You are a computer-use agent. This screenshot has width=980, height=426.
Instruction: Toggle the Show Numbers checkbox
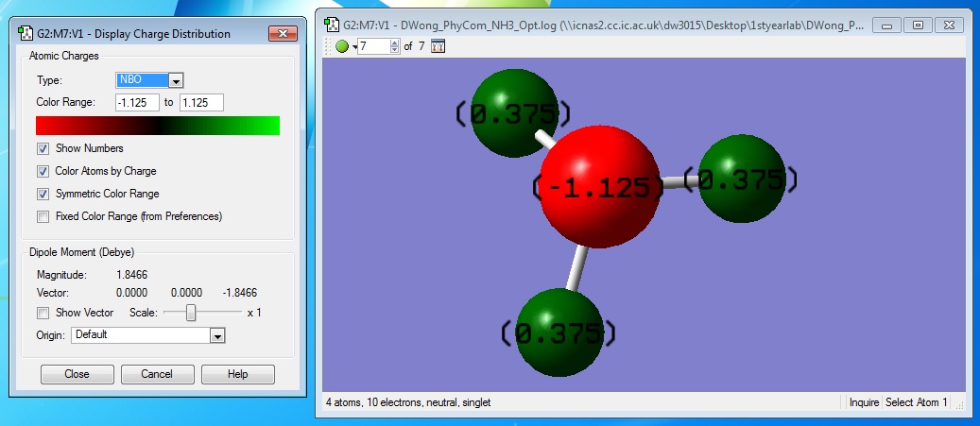tap(43, 148)
